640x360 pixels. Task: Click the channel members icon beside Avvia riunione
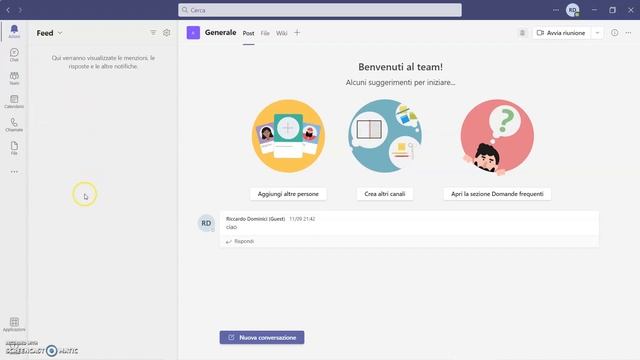click(522, 33)
